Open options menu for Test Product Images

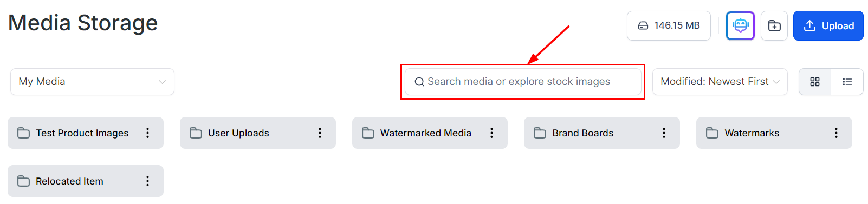pyautogui.click(x=147, y=133)
